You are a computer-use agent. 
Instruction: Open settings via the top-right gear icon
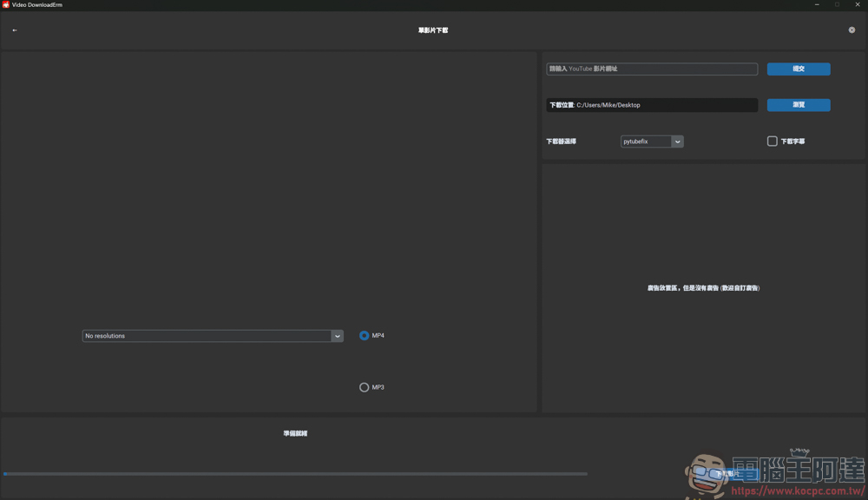pos(852,30)
